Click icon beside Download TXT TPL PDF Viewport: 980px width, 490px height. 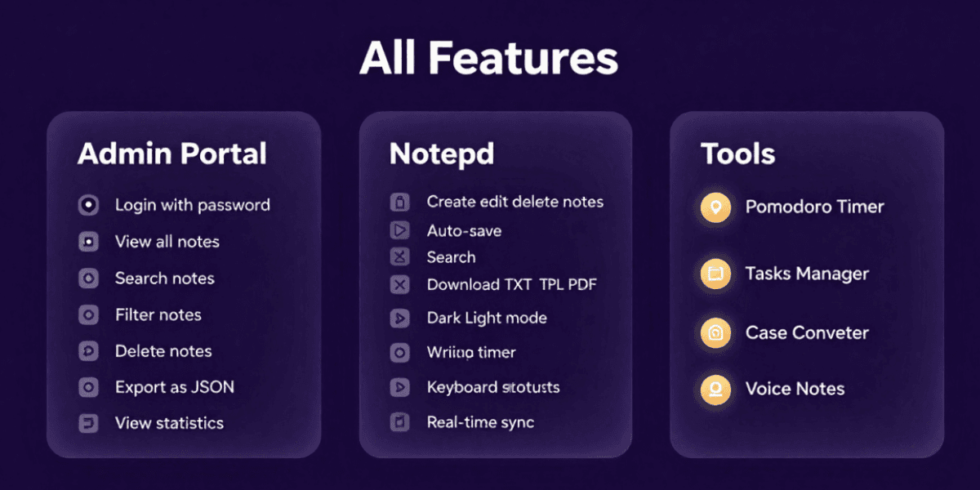click(399, 285)
